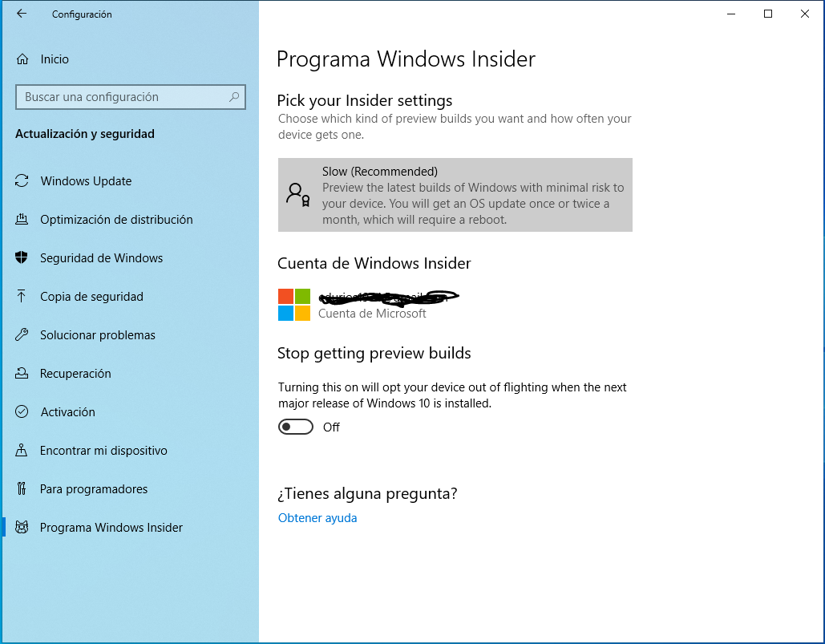
Task: Click the Copia de seguridad arrow icon
Action: (x=22, y=297)
